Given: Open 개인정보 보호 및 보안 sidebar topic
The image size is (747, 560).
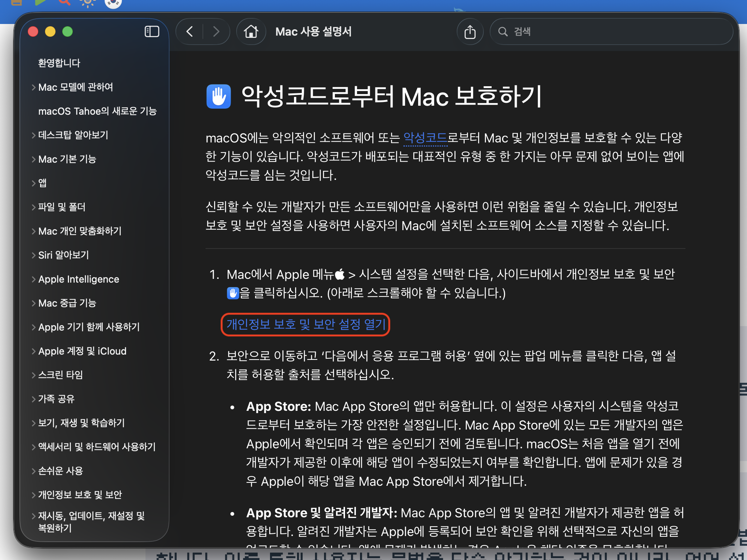Looking at the screenshot, I should pyautogui.click(x=80, y=495).
